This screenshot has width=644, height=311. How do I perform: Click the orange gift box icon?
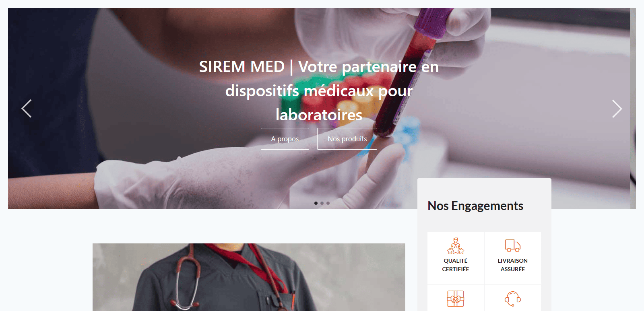(456, 299)
